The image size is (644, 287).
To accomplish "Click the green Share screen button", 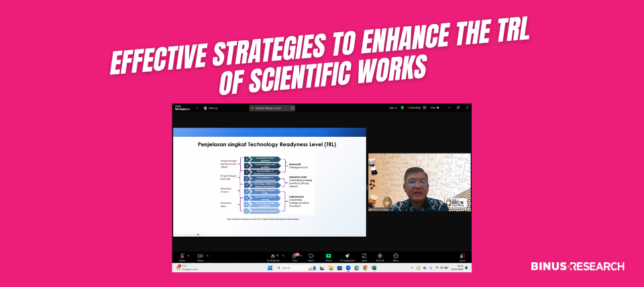I will point(329,256).
